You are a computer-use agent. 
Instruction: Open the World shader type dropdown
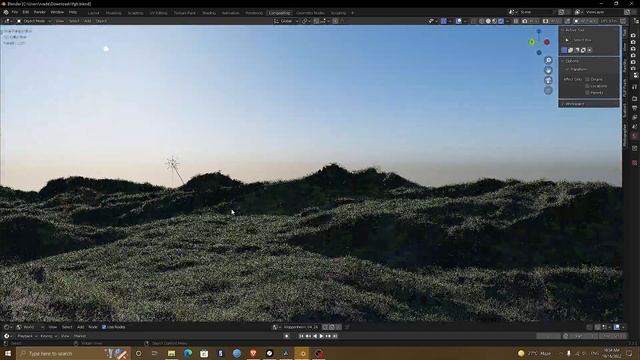pos(29,327)
